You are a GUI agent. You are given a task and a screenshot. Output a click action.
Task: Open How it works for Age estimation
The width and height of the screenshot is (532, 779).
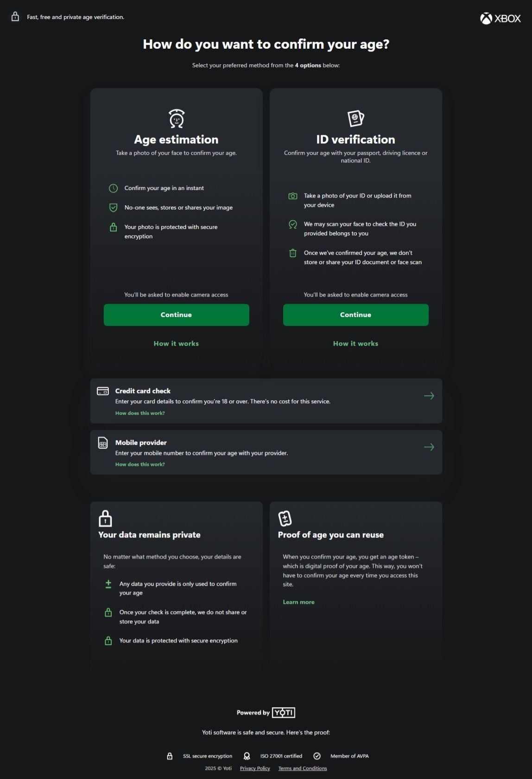point(176,343)
